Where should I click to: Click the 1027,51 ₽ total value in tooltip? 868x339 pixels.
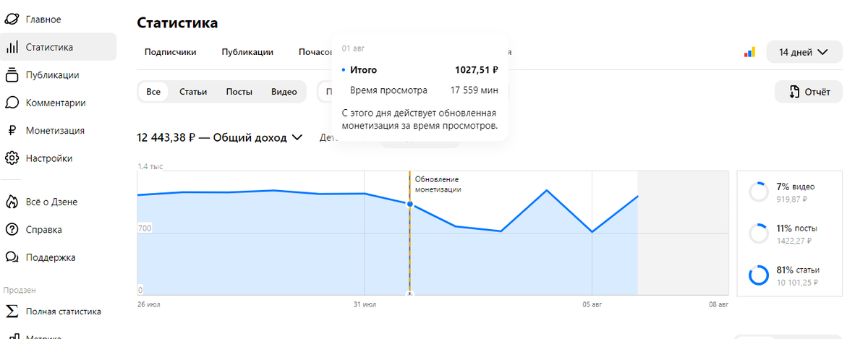[477, 70]
